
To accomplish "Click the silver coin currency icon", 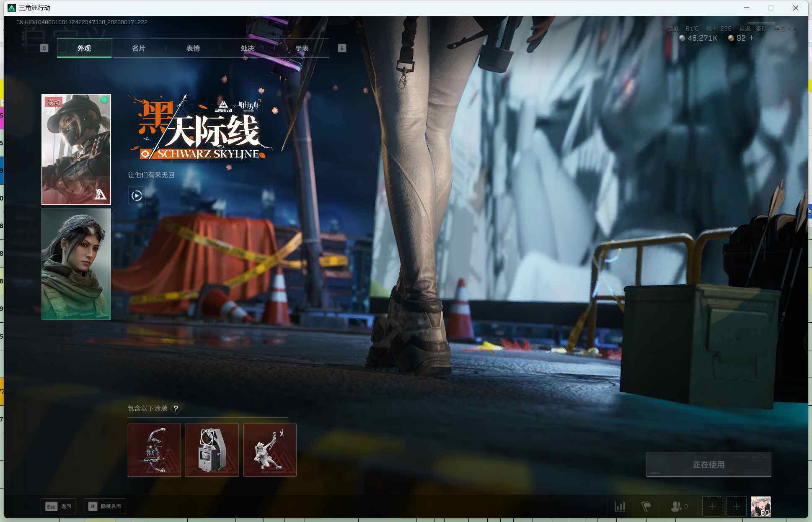I will (x=682, y=38).
